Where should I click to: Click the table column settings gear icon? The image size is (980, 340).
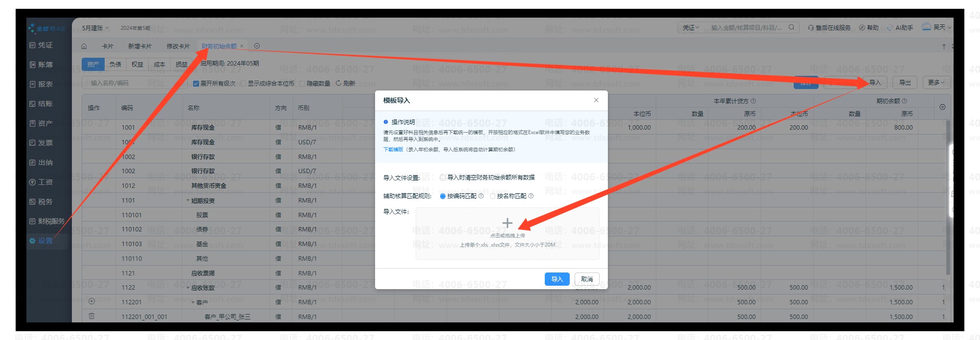942,107
